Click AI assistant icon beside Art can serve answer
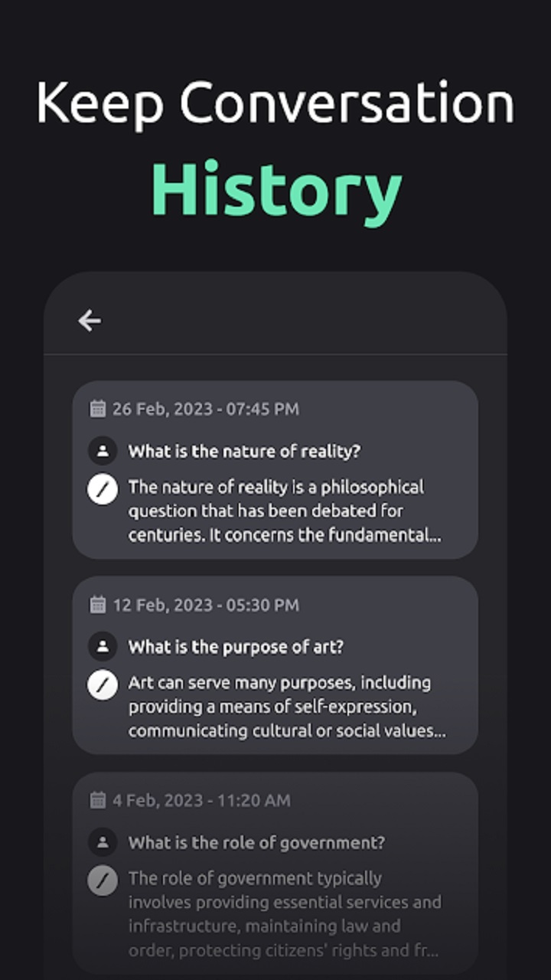Viewport: 551px width, 980px height. point(103,684)
